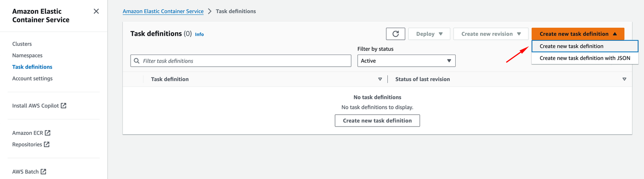This screenshot has height=179, width=644.
Task: Go to Clusters in sidebar
Action: pos(22,44)
